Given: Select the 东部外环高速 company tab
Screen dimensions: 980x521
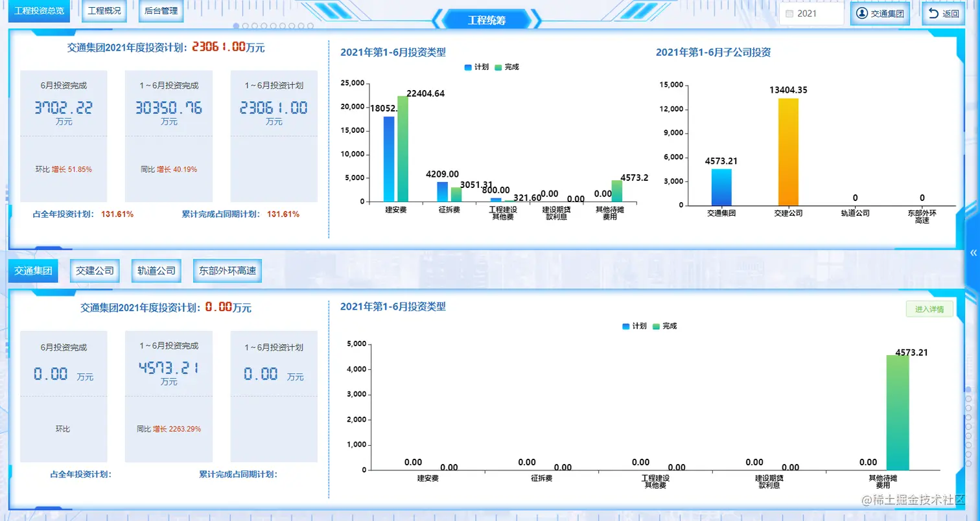Looking at the screenshot, I should [x=227, y=271].
